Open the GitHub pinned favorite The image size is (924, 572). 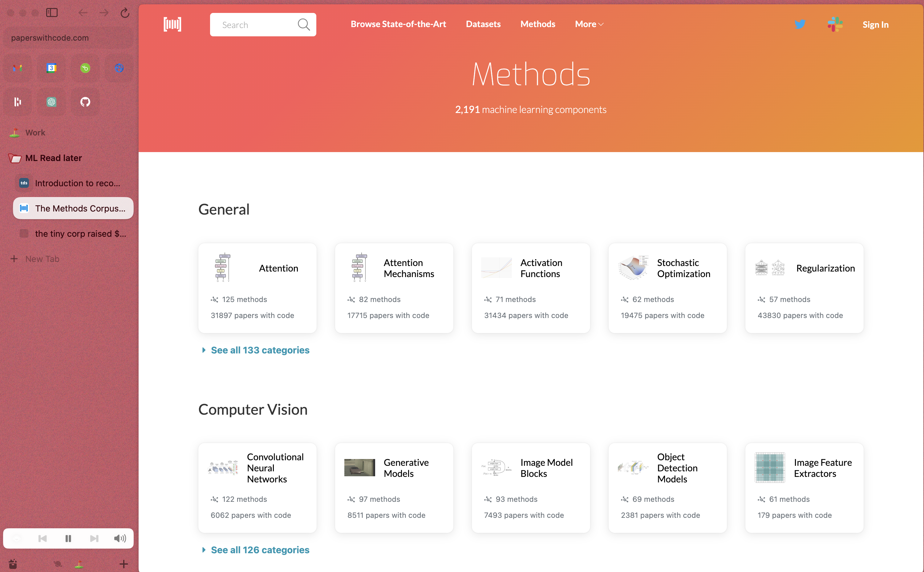point(85,102)
